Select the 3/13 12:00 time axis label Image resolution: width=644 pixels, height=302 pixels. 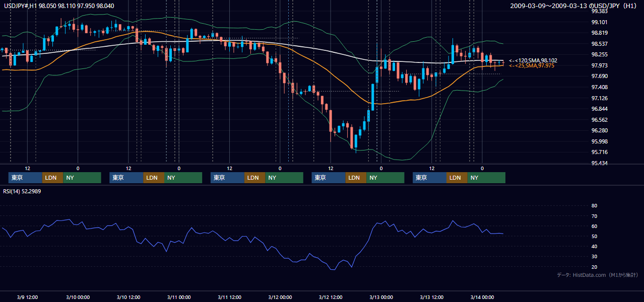point(431,297)
